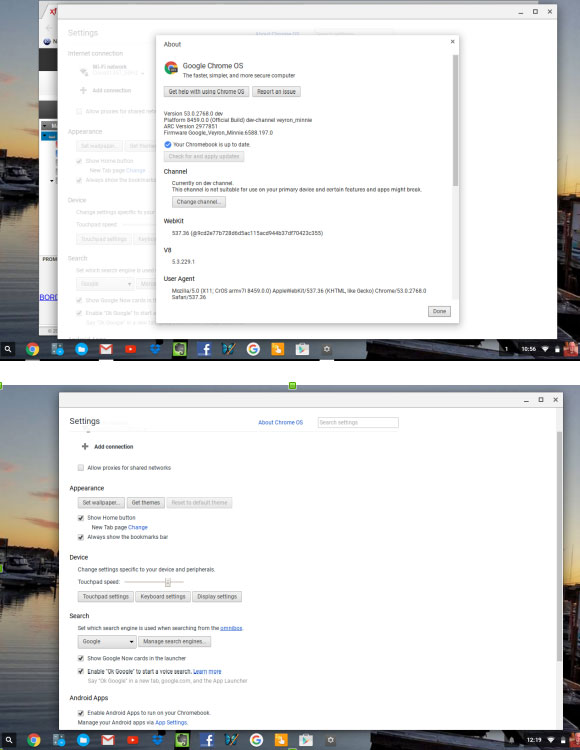Click the Wi-Fi status icon beside 10:56
Viewport: 580px width, 750px height.
pos(545,349)
